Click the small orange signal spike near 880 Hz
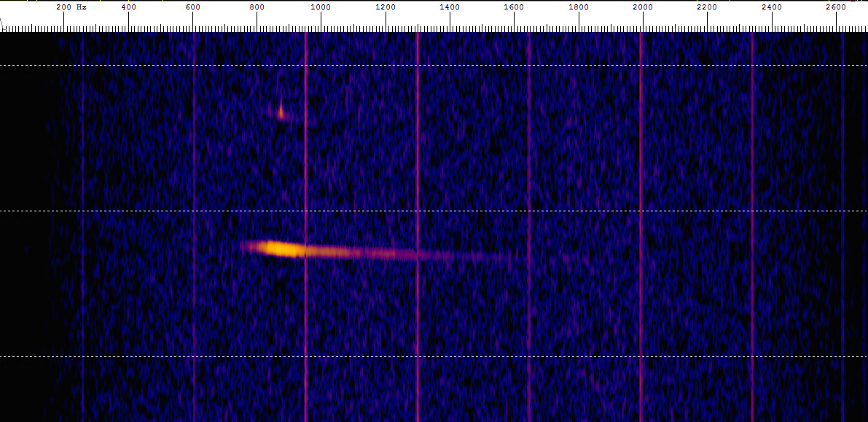Screen dimensions: 868x422 click(281, 112)
